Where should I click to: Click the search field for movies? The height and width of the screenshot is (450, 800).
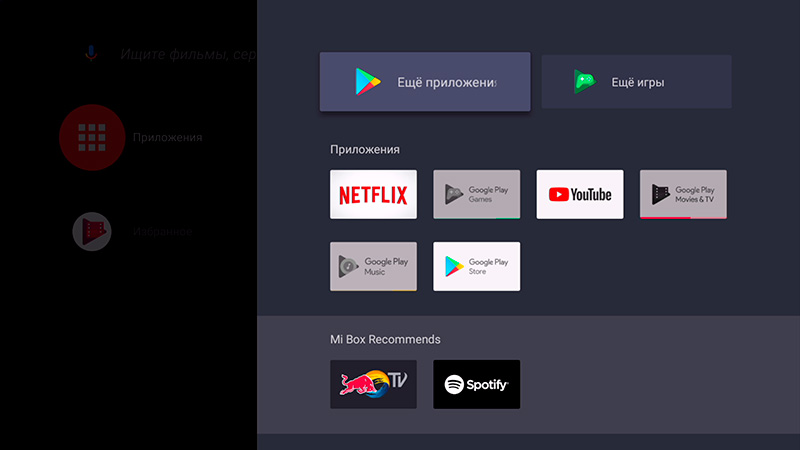coord(187,54)
